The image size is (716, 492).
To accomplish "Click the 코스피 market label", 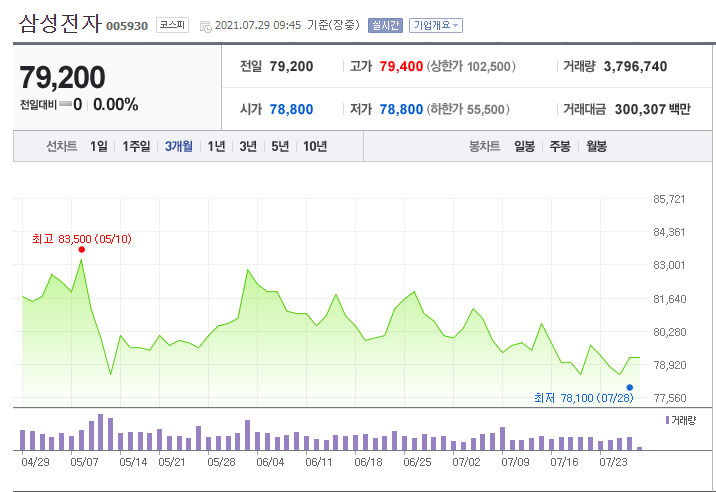I will (x=172, y=25).
